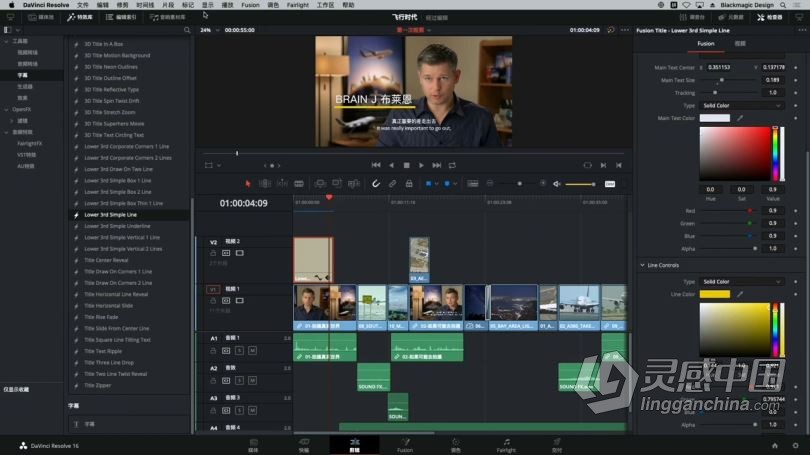Select the arrow Selection Mode tool
This screenshot has width=810, height=455.
coord(247,184)
